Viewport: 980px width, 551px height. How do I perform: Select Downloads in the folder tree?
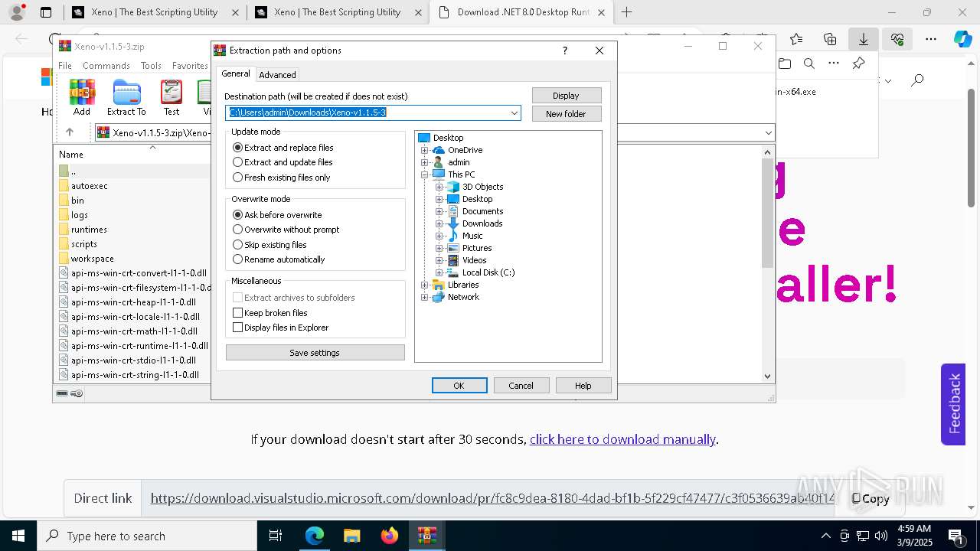[482, 223]
